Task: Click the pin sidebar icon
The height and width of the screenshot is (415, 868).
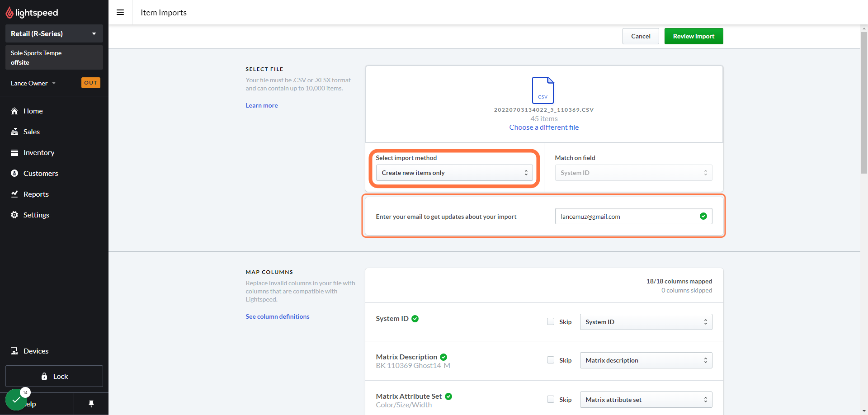Action: 91,404
